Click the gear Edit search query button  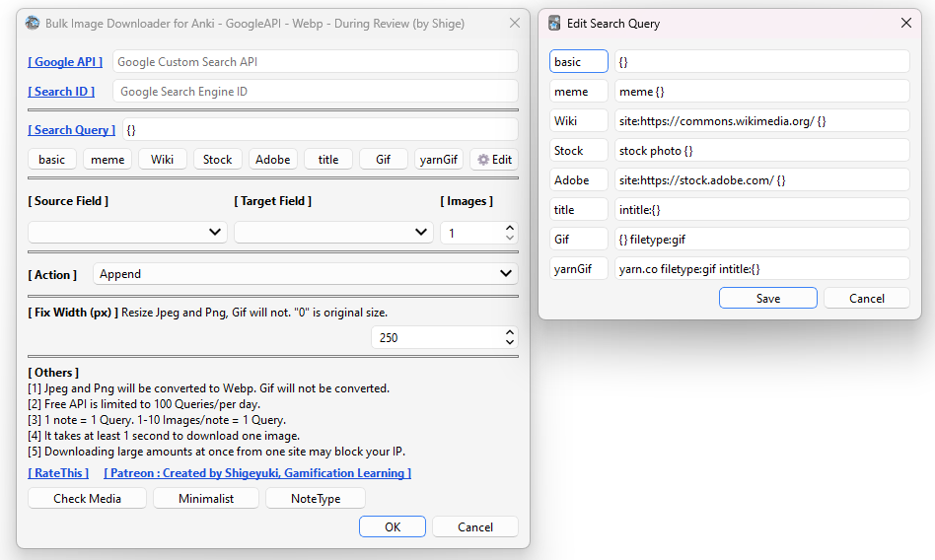pos(493,160)
